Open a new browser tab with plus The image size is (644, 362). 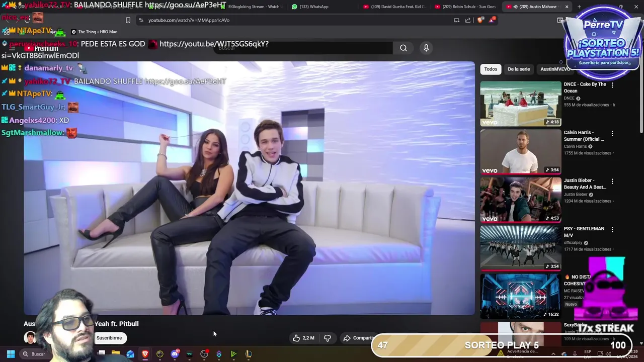pos(579,7)
